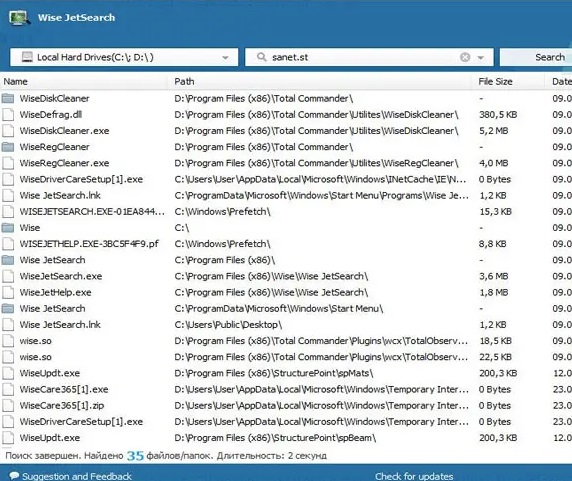Sort results by the Name column
Screen dimensions: 572x481
click(15, 82)
